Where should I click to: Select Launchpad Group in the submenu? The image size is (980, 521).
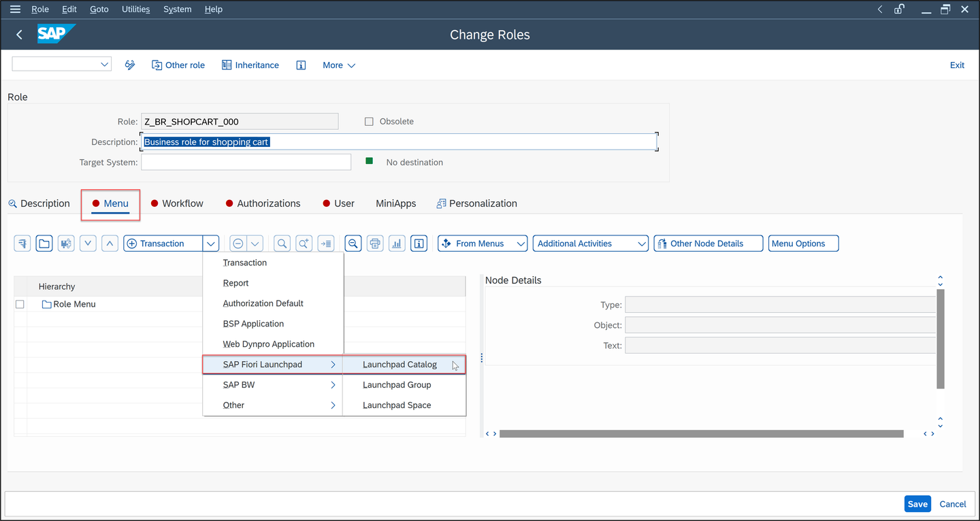[404, 385]
